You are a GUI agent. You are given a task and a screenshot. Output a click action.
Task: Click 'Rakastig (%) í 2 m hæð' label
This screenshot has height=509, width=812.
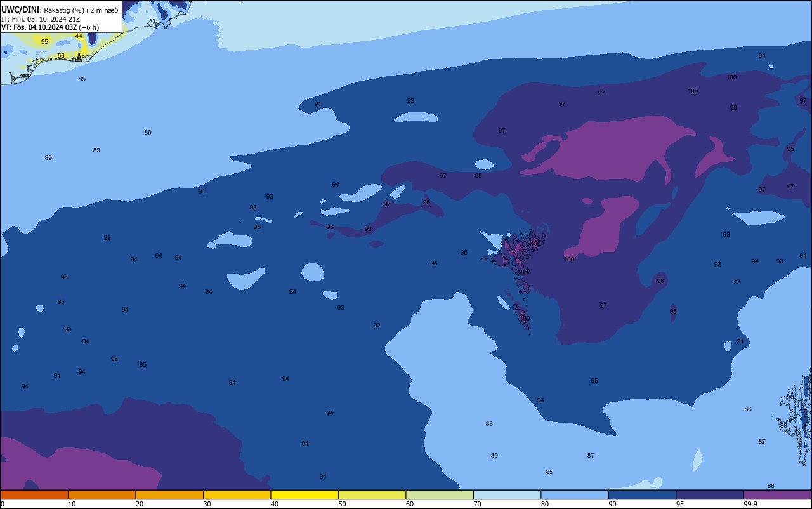click(81, 10)
